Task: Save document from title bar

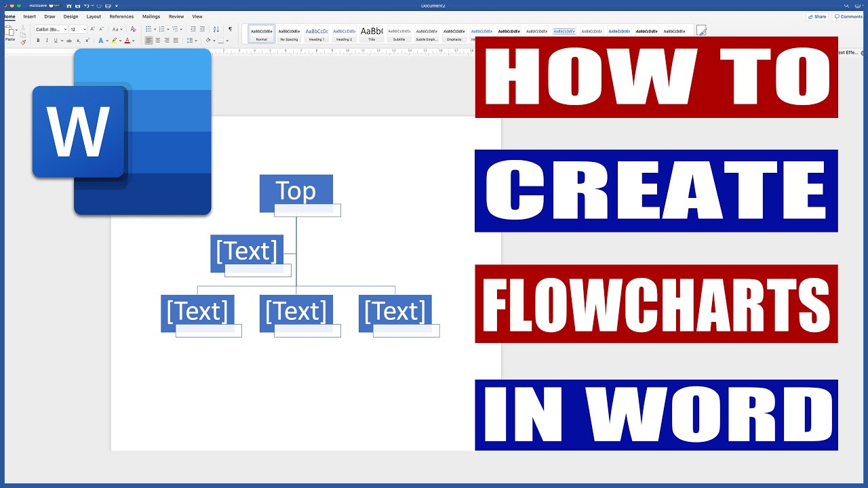Action: pos(78,6)
